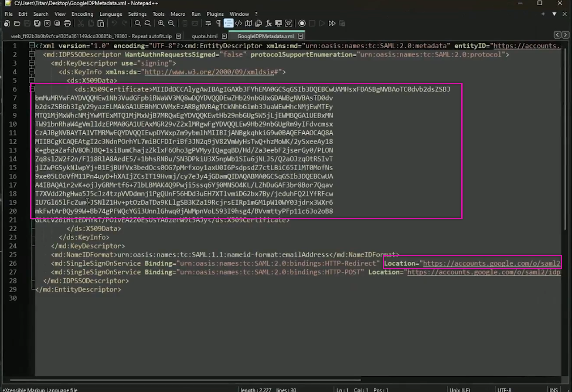572x392 pixels.
Task: Close the GoogleIDPMetadata.xml tab
Action: coord(300,36)
